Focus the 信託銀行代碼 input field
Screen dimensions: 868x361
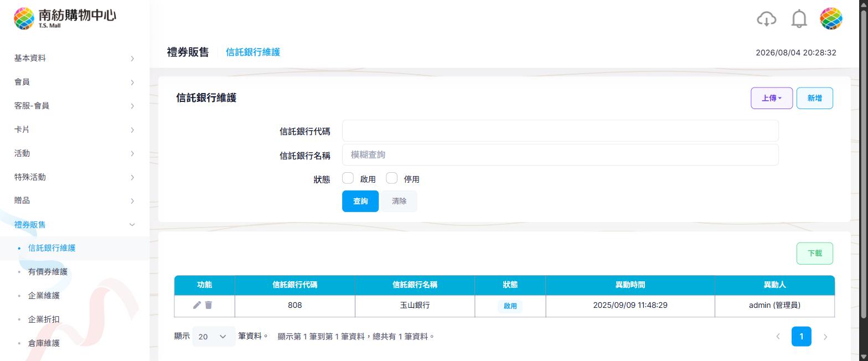point(560,131)
